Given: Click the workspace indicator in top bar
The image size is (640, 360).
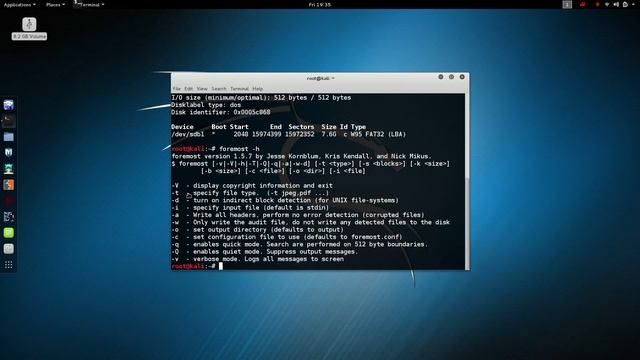Looking at the screenshot, I should click(567, 4).
